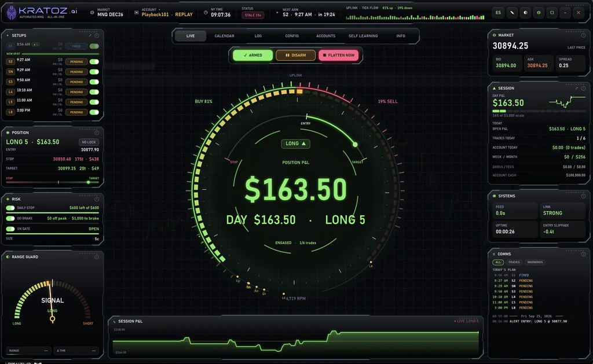The width and height of the screenshot is (593, 364).
Task: Click the Armed button
Action: (252, 55)
